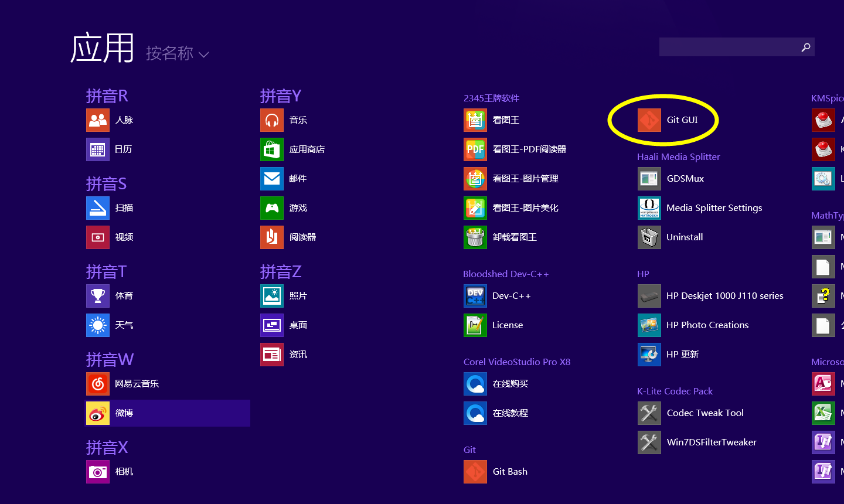
Task: Launch the 扫描 scan app icon
Action: (x=98, y=208)
